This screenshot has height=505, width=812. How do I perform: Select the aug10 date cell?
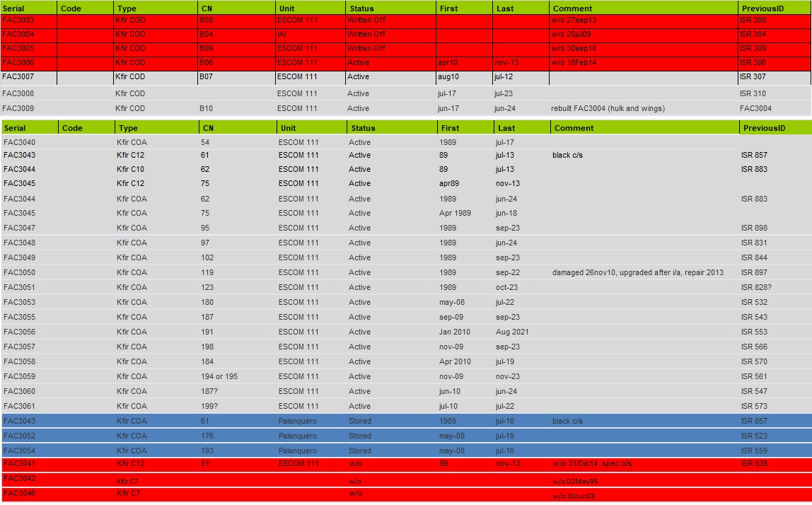[x=448, y=76]
